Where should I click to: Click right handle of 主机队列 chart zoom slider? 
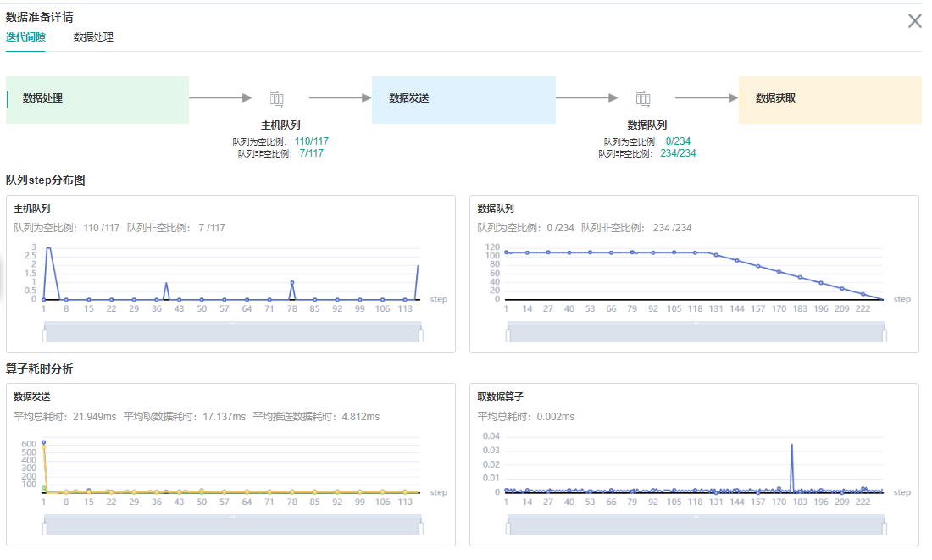421,335
